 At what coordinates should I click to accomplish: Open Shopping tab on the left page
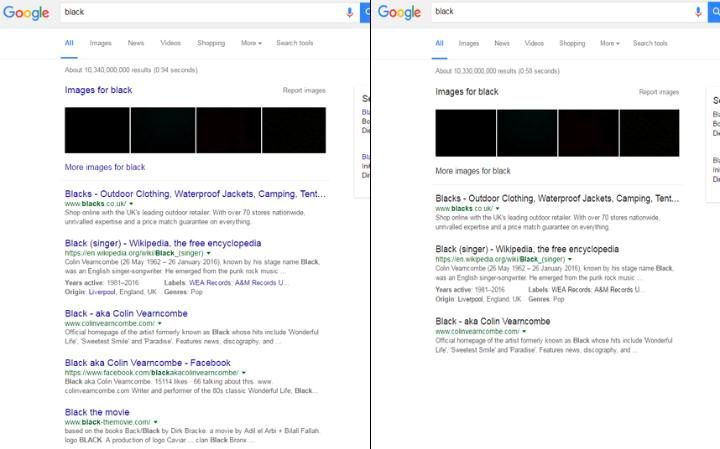(x=211, y=43)
